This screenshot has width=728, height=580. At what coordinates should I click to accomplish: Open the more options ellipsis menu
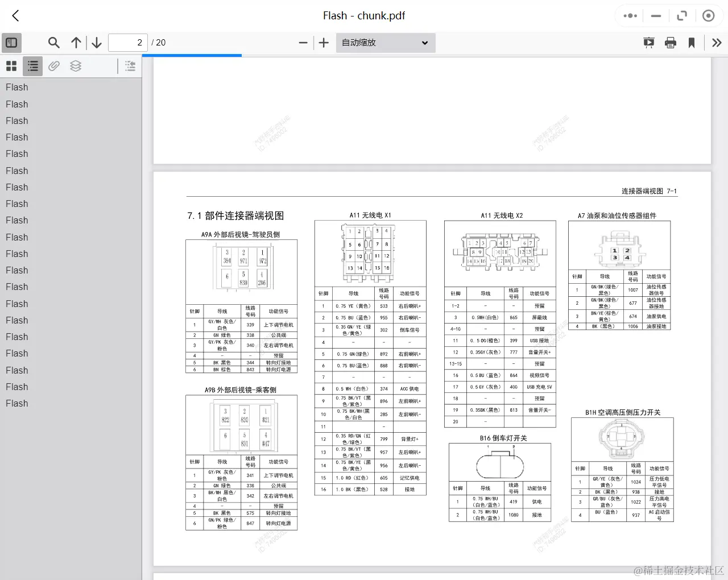coord(630,16)
